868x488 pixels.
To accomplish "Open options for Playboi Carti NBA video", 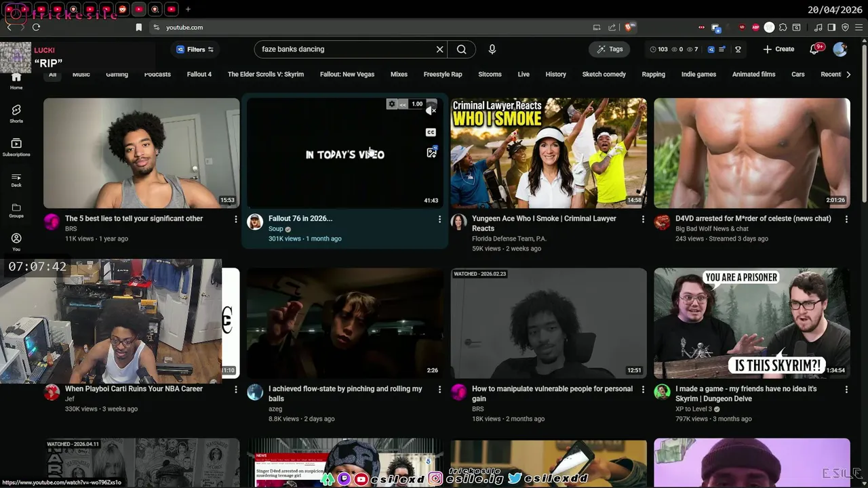I will point(235,389).
